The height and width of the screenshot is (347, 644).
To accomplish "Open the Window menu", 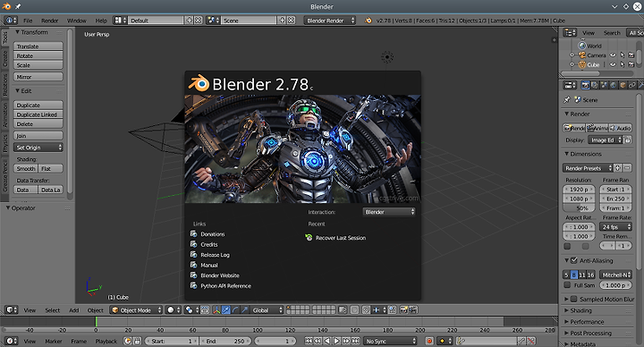I will (x=76, y=21).
